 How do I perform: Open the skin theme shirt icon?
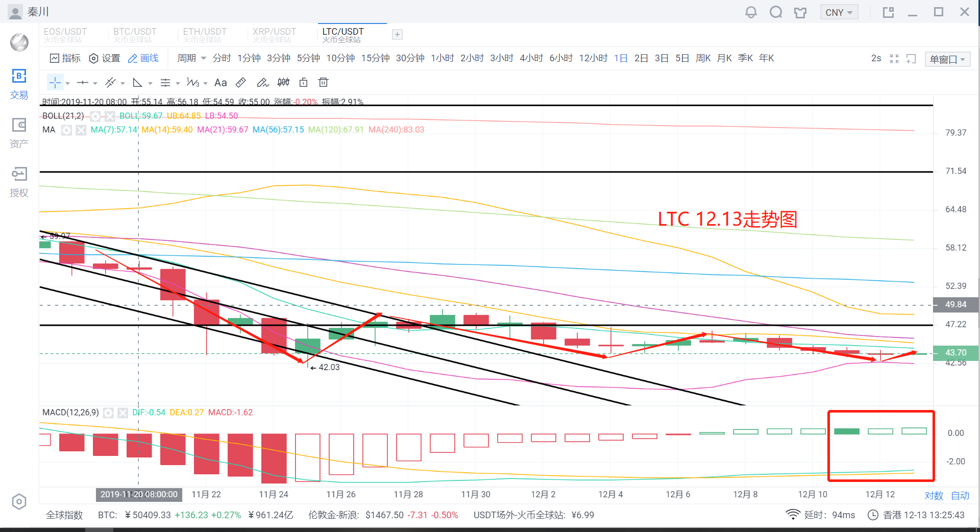(x=800, y=12)
